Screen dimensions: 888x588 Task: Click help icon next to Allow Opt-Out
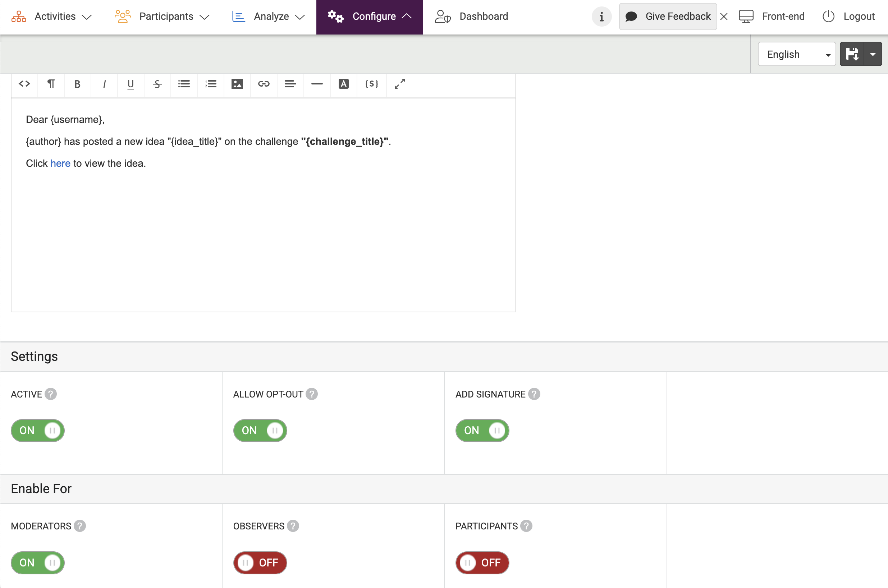point(312,394)
